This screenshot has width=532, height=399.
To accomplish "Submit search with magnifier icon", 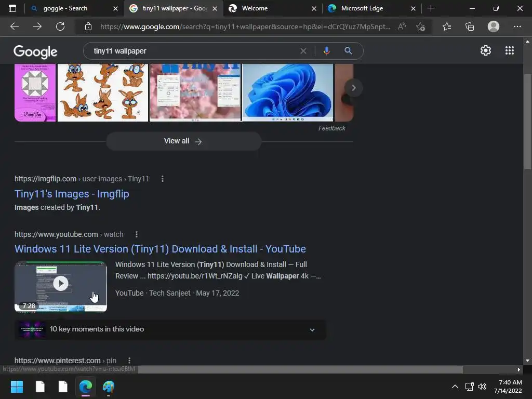I will pos(348,51).
